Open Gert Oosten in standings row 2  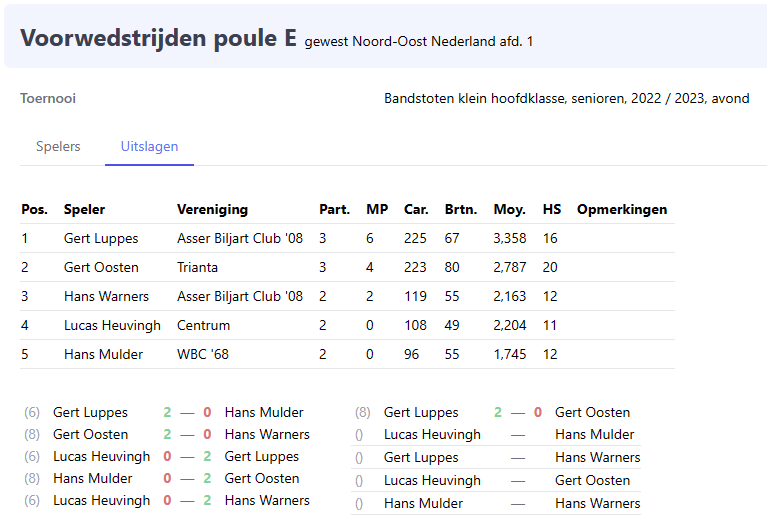click(x=101, y=267)
